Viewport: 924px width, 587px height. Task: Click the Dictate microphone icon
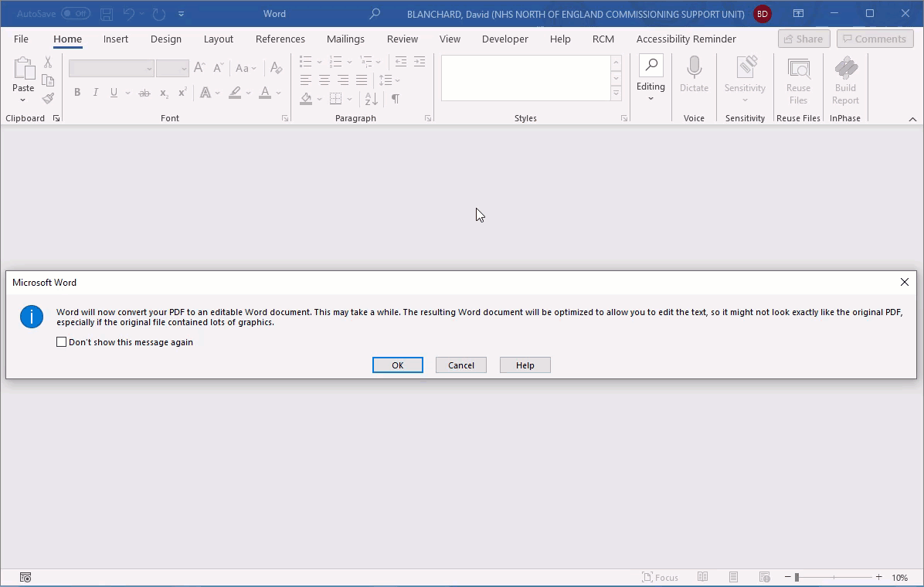(x=695, y=67)
